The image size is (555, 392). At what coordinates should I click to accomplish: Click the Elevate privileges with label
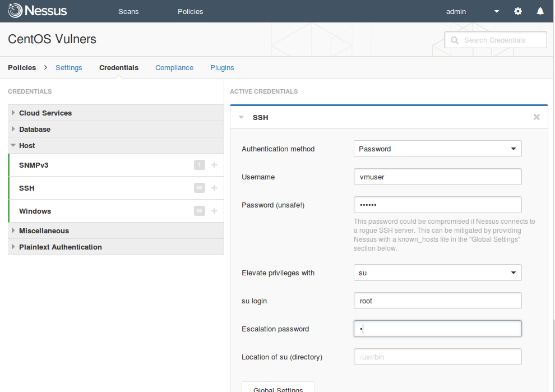pyautogui.click(x=278, y=273)
